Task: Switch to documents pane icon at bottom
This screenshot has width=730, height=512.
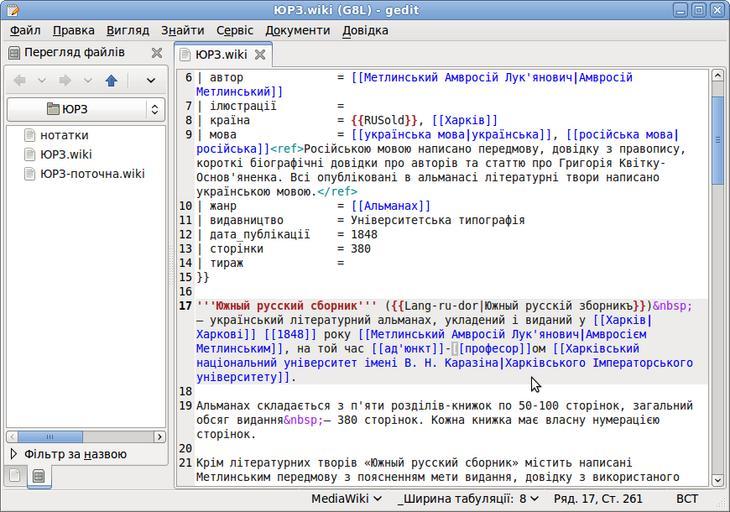Action: pyautogui.click(x=15, y=477)
